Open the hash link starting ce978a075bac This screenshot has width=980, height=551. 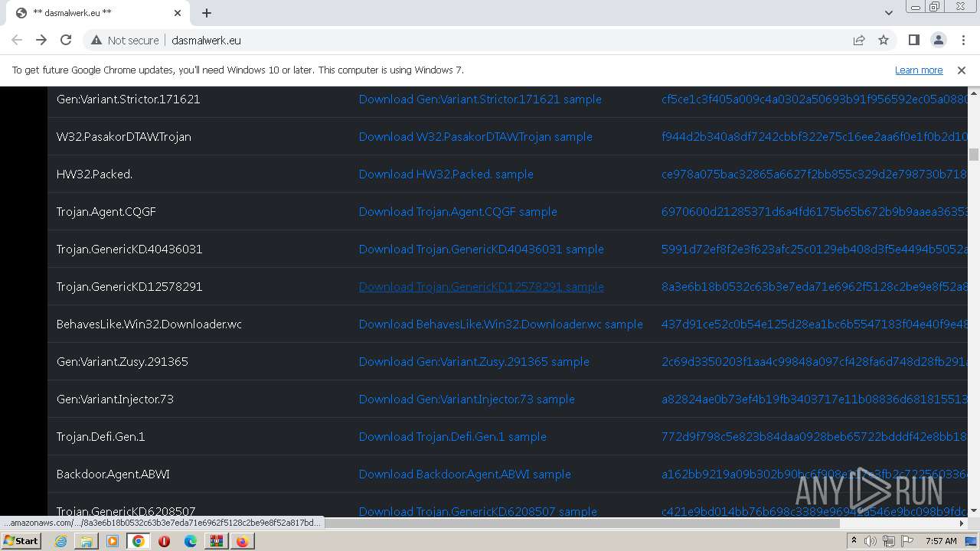pyautogui.click(x=815, y=174)
